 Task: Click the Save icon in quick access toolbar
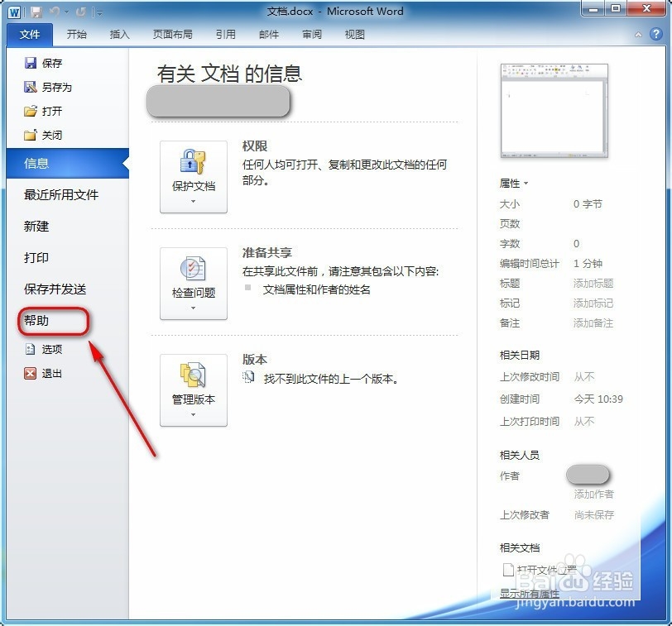36,12
